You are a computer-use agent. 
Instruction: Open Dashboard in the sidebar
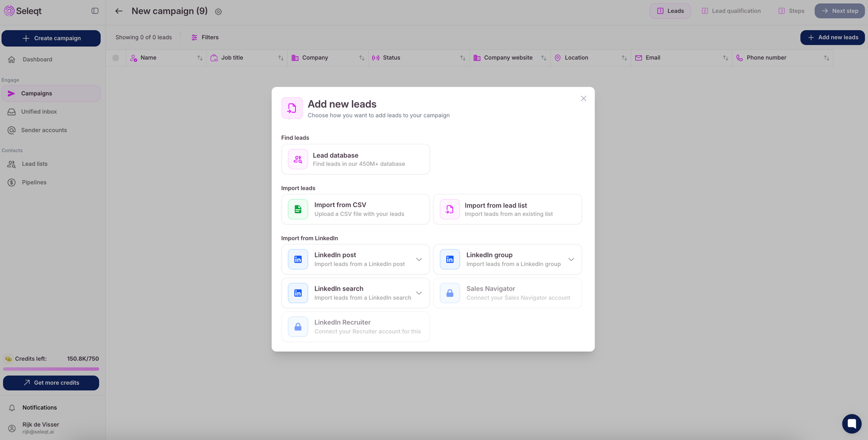pyautogui.click(x=51, y=59)
